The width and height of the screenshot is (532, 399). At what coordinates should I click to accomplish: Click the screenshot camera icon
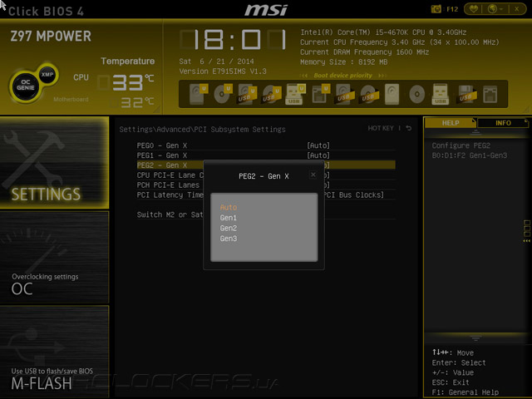(436, 9)
